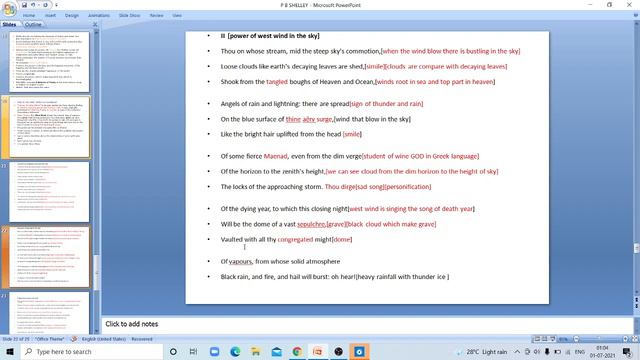Image resolution: width=640 pixels, height=360 pixels.
Task: Click the red word 'congregated' in slide
Action: (x=295, y=240)
